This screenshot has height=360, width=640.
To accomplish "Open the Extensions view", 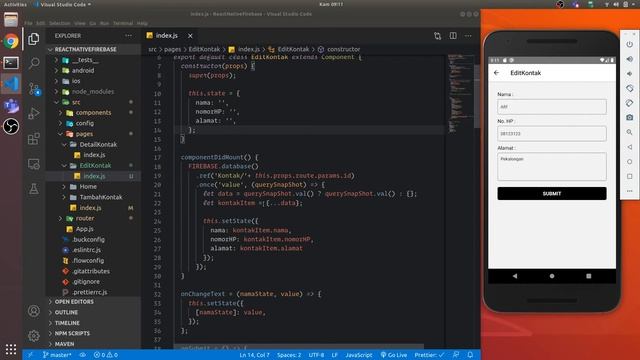I will pyautogui.click(x=34, y=139).
